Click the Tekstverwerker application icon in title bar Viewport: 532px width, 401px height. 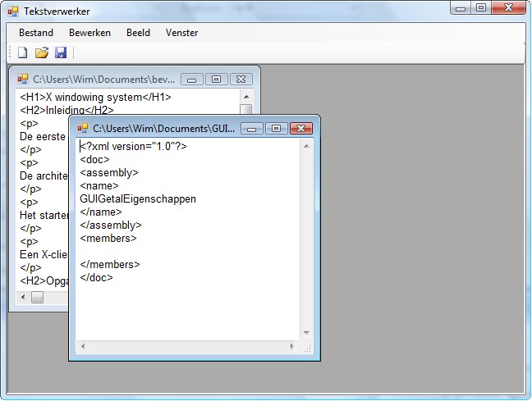(x=12, y=11)
